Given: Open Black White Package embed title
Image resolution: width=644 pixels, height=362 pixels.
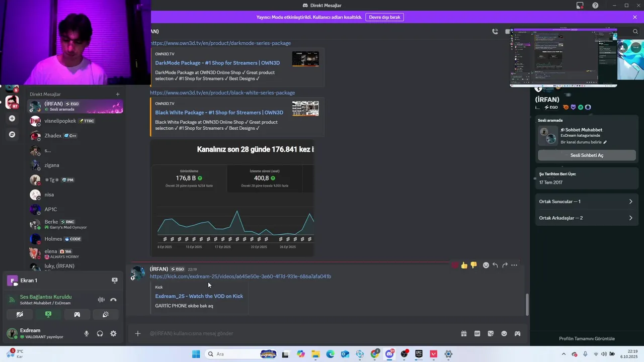Looking at the screenshot, I should pos(219,113).
